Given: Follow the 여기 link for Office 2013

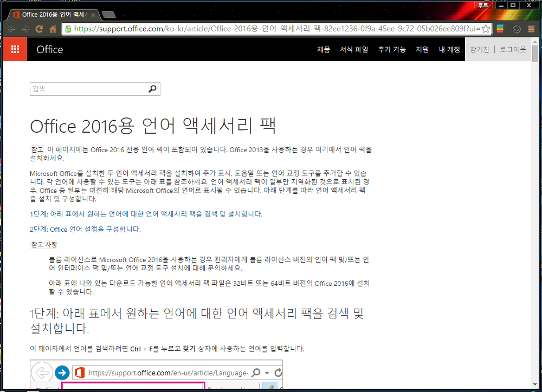Looking at the screenshot, I should click(323, 149).
